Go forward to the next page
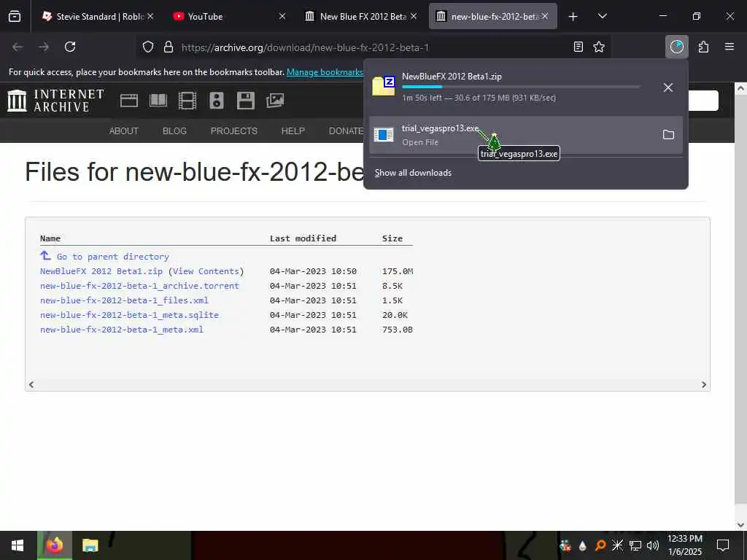Viewport: 747px width, 560px height. click(44, 47)
